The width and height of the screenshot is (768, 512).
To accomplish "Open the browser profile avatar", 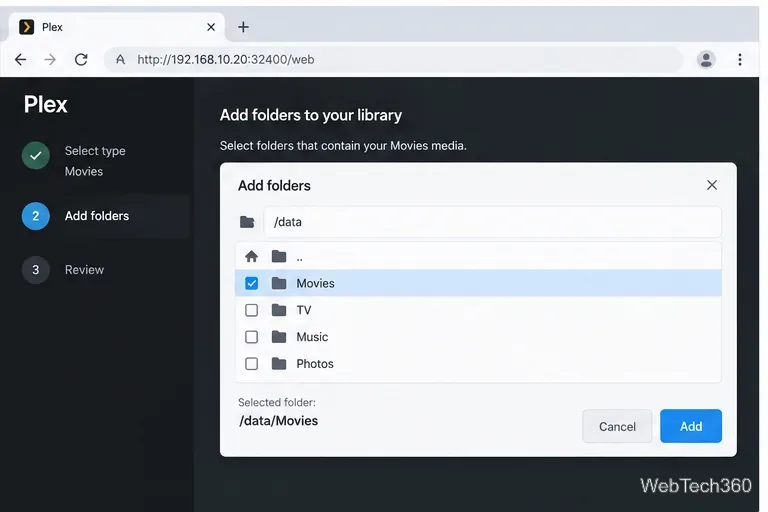I will [x=706, y=60].
